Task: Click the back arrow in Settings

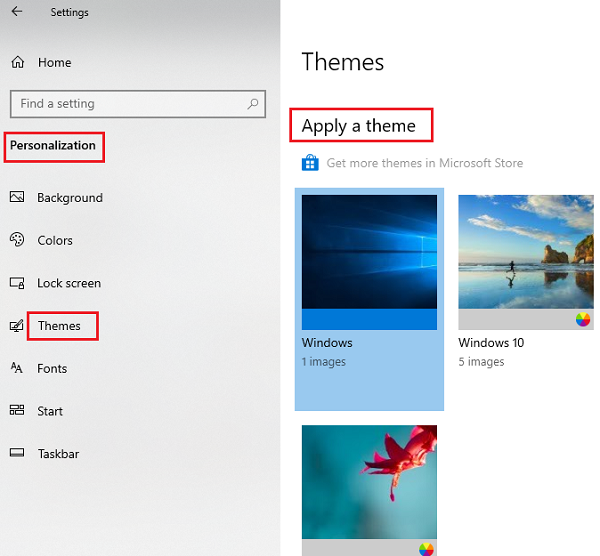Action: [17, 12]
